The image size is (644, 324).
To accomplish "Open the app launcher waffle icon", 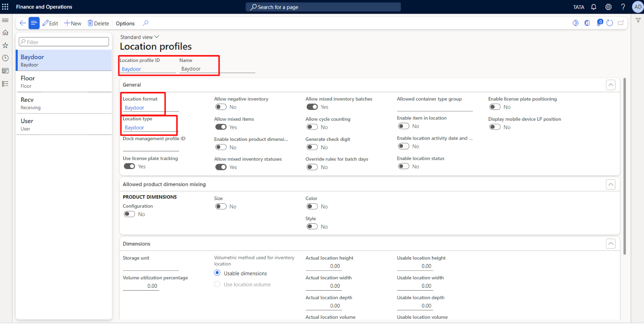I will 5,7.
